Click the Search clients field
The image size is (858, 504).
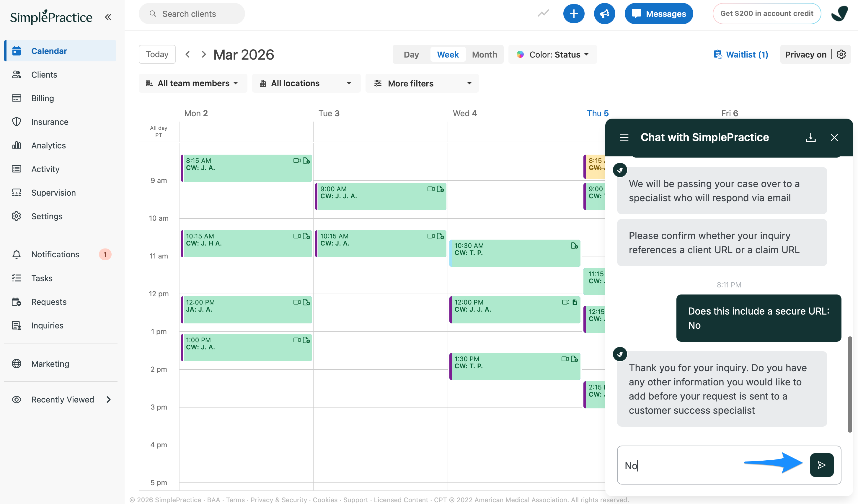pos(192,14)
